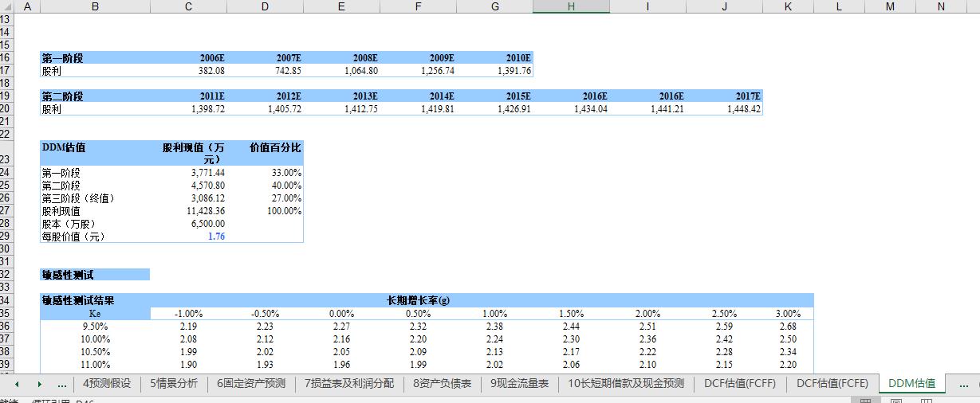The height and width of the screenshot is (403, 980).
Task: Switch to DCF估值(FCFF) sheet
Action: [740, 383]
